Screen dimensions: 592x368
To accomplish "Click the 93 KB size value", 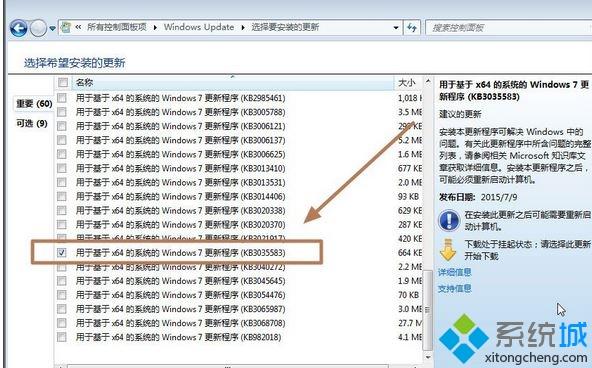I will [409, 196].
